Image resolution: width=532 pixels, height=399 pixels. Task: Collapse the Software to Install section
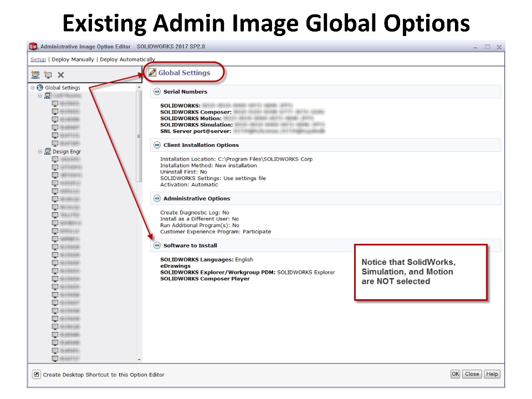157,245
